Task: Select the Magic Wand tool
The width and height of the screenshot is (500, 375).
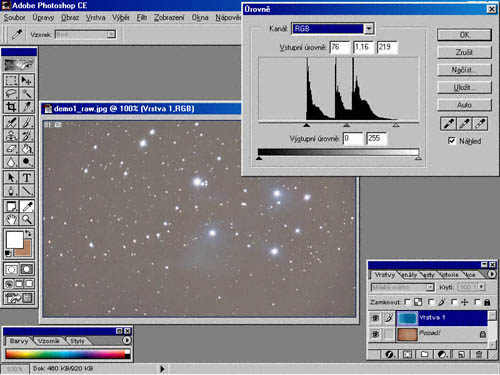Action: point(27,93)
